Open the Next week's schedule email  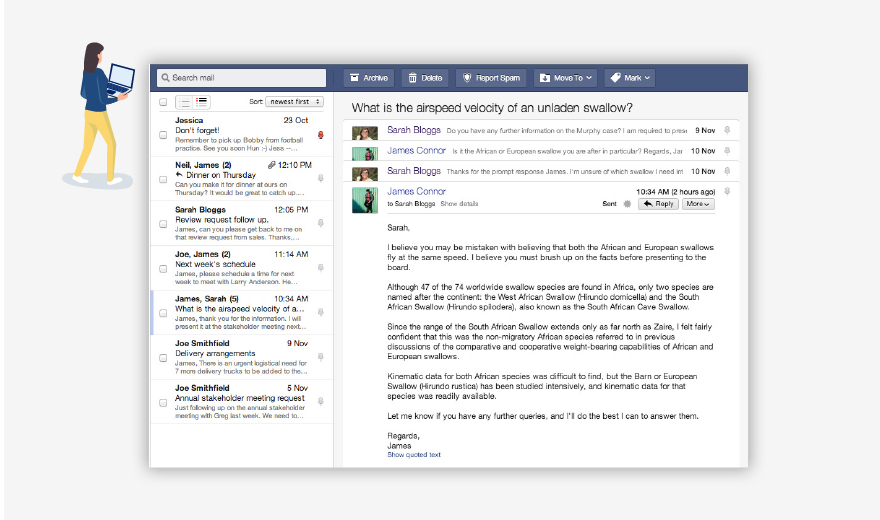coord(236,268)
